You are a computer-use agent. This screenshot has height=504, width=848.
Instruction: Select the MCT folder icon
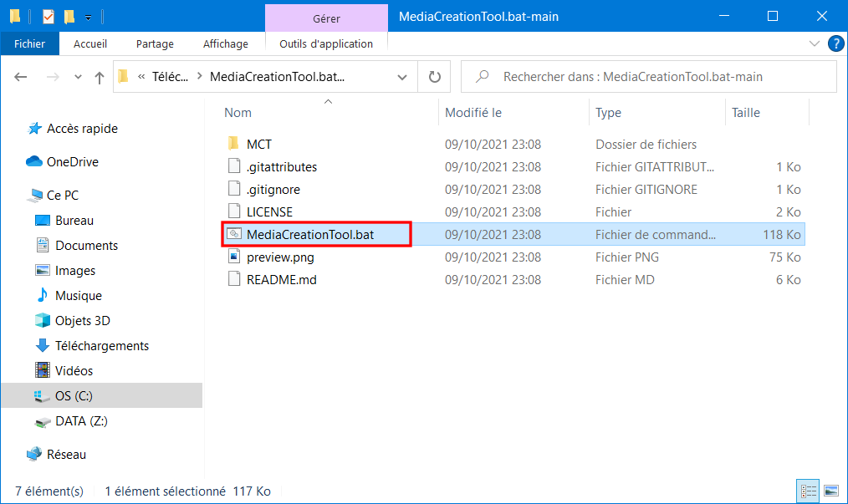[x=233, y=144]
